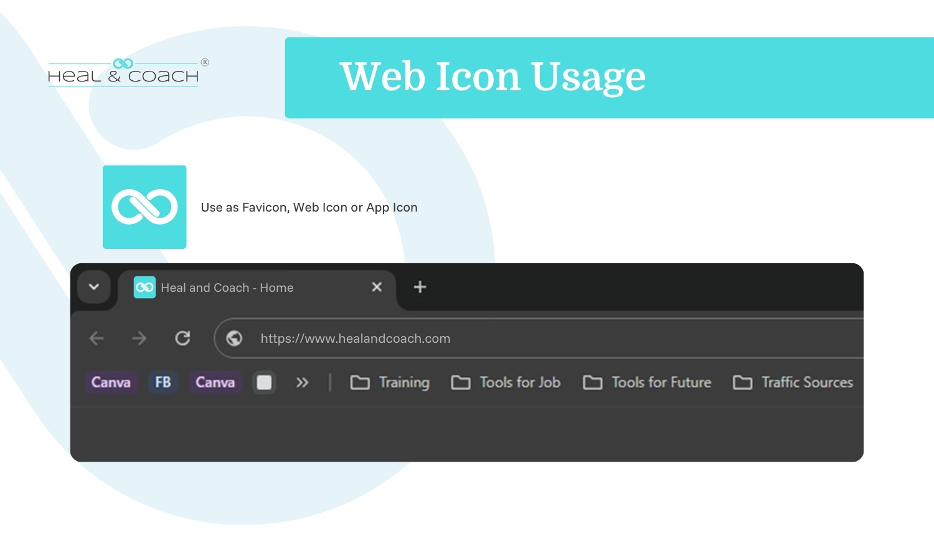934x560 pixels.
Task: Click the large teal infinity icon
Action: [144, 207]
